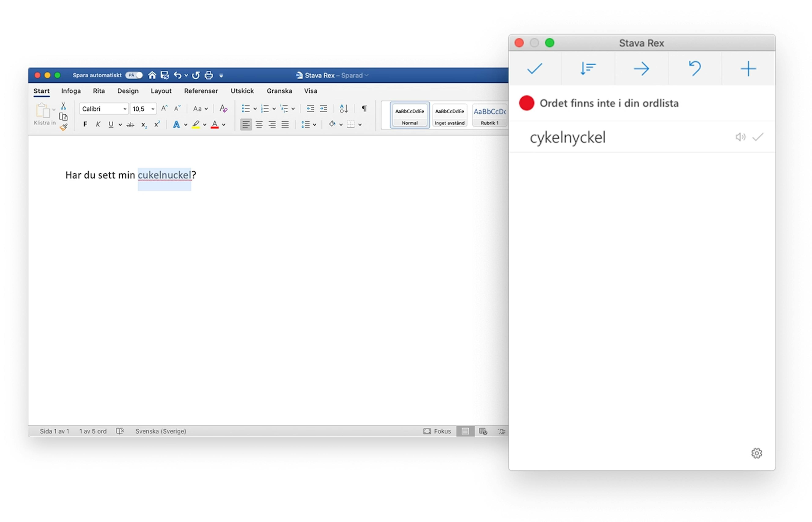812x522 pixels.
Task: Open the Granska tab
Action: coord(279,91)
